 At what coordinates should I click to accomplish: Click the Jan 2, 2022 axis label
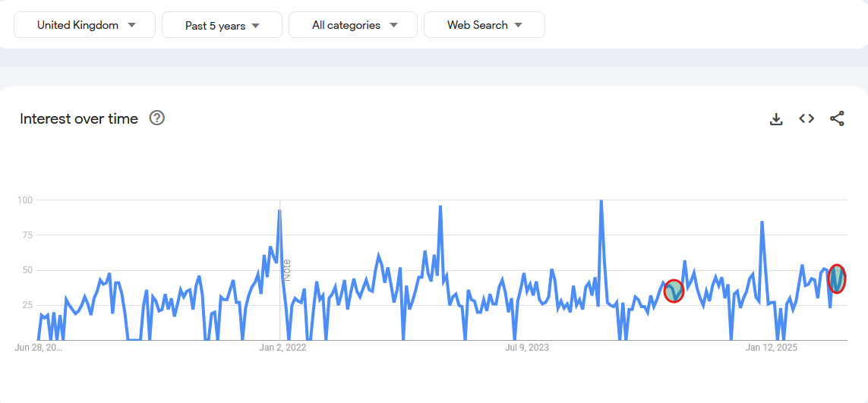(x=282, y=348)
